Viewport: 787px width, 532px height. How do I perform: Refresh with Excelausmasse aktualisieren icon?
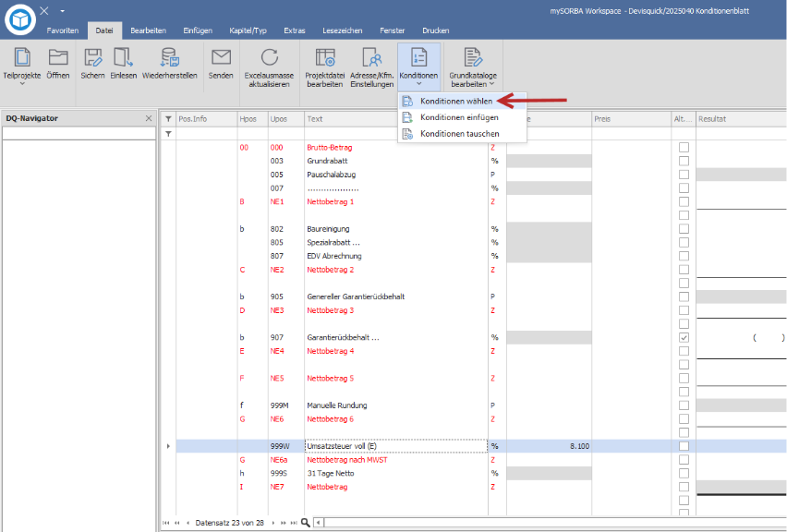(269, 57)
